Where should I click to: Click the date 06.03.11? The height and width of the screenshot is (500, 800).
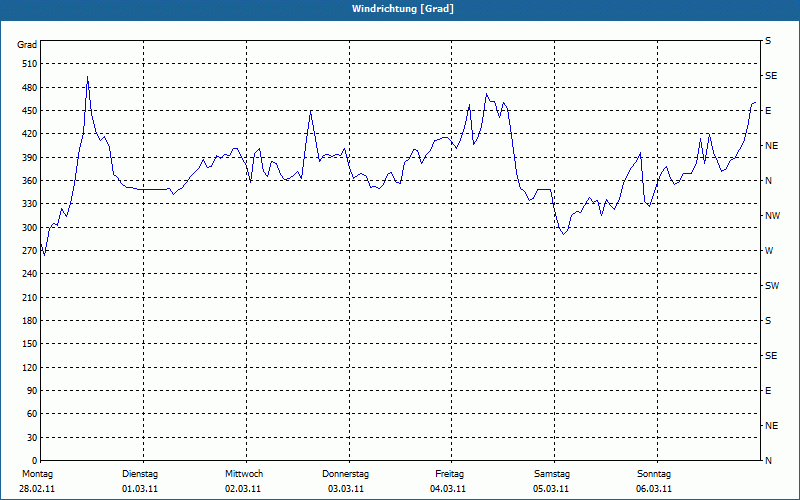(x=654, y=489)
